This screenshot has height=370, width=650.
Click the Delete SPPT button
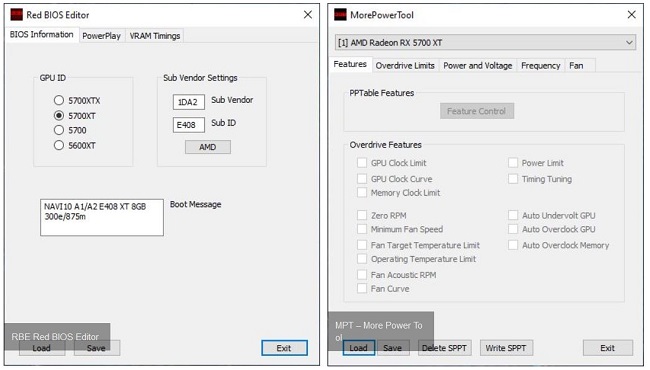tap(444, 348)
